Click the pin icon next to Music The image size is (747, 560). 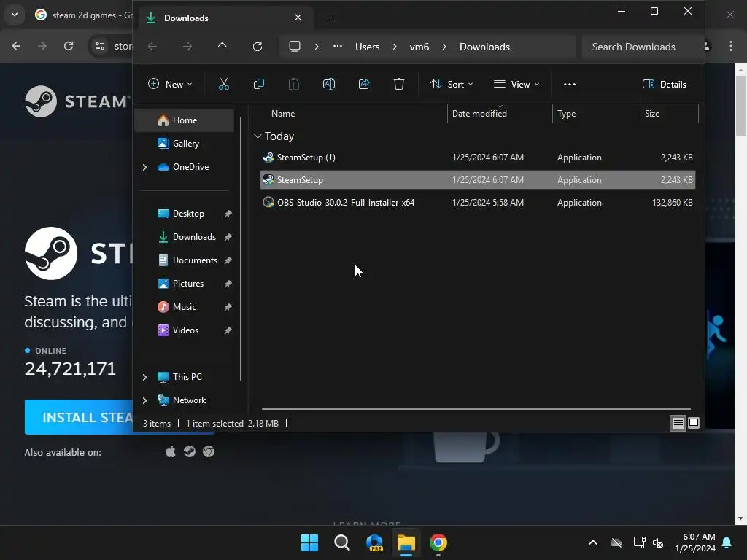pos(228,307)
